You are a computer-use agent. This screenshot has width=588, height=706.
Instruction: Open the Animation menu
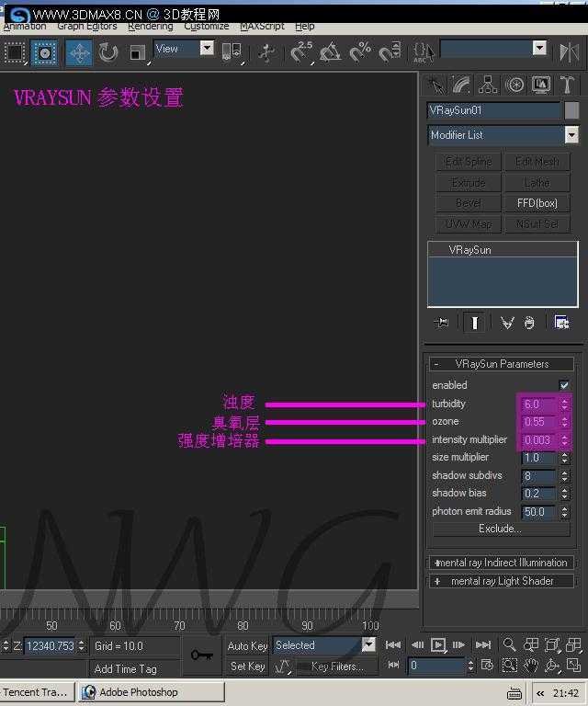[x=24, y=27]
